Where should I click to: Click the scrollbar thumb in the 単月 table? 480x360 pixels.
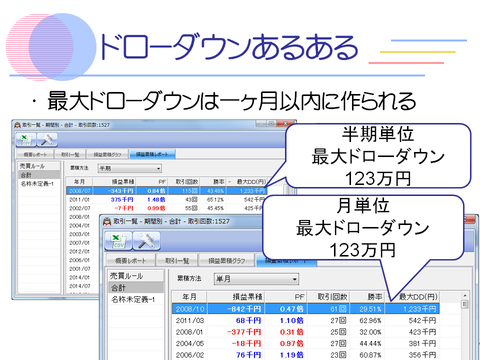(464, 304)
